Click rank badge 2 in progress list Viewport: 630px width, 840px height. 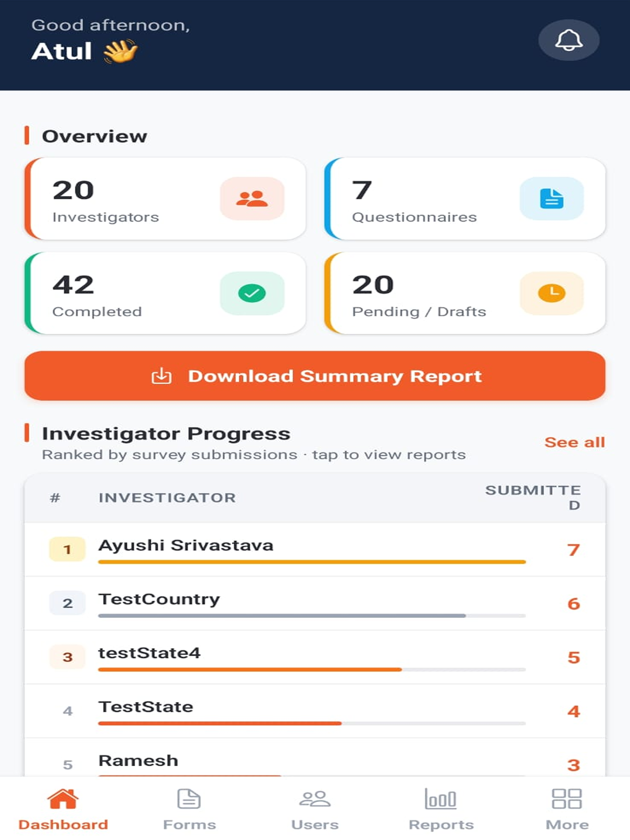point(67,603)
